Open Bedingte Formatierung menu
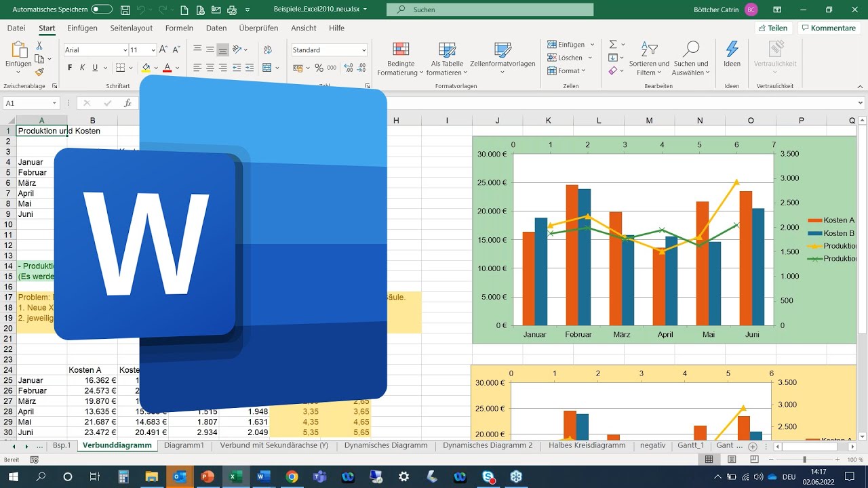868x488 pixels. 401,59
